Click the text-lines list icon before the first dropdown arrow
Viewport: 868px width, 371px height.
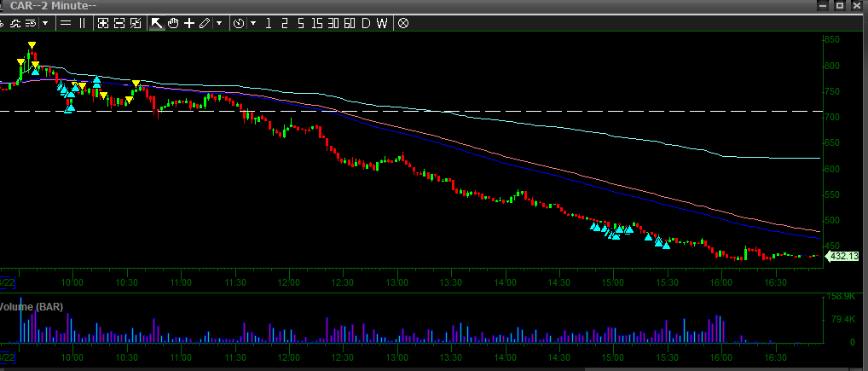click(31, 23)
